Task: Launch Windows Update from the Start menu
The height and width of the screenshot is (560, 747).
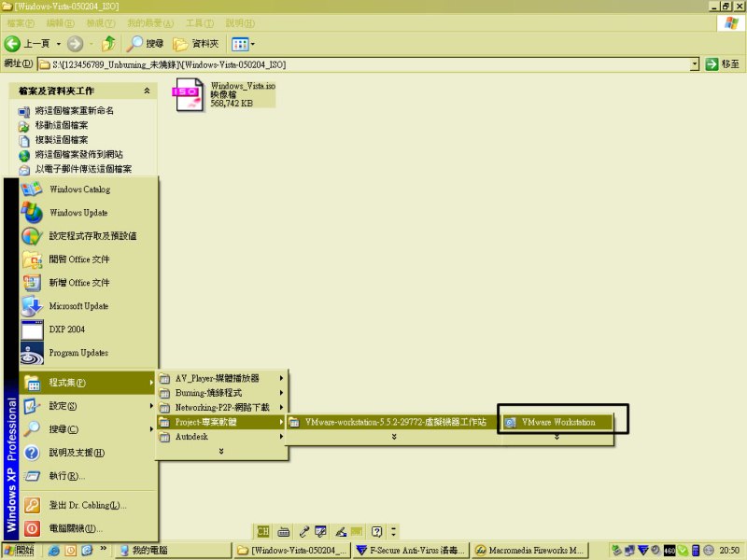Action: click(x=89, y=213)
